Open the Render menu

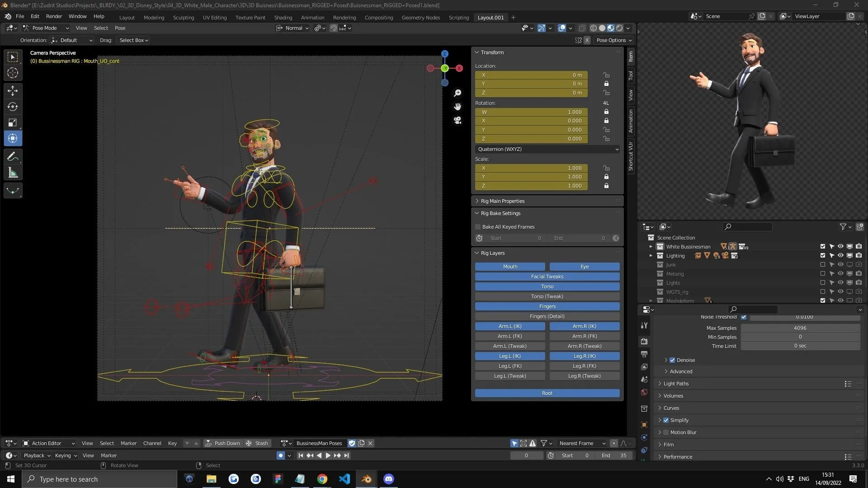pos(54,16)
